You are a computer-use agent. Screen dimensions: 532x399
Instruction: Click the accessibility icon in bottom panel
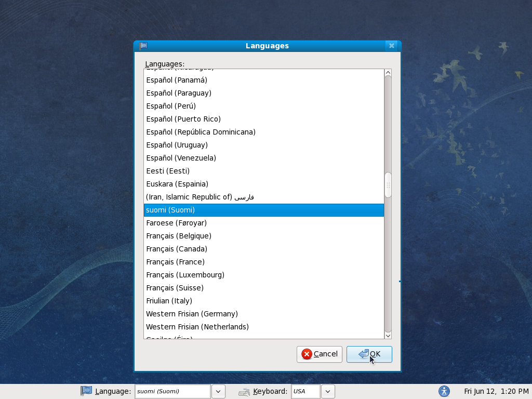[x=444, y=391]
